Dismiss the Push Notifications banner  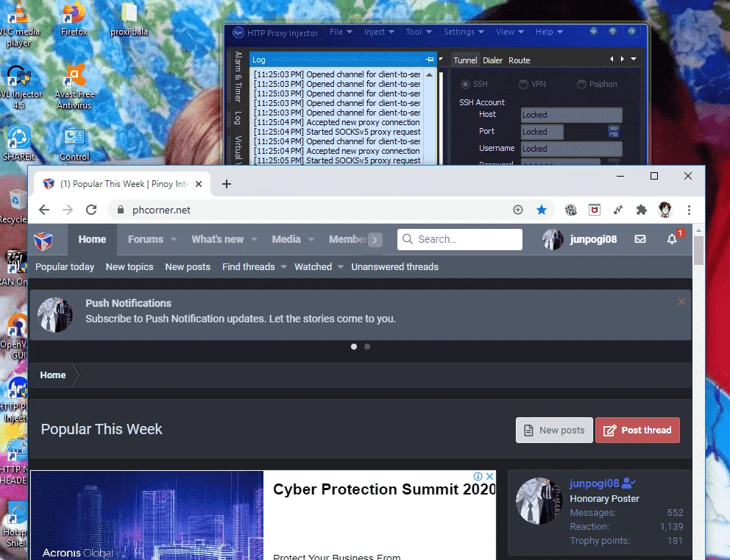[x=681, y=302]
